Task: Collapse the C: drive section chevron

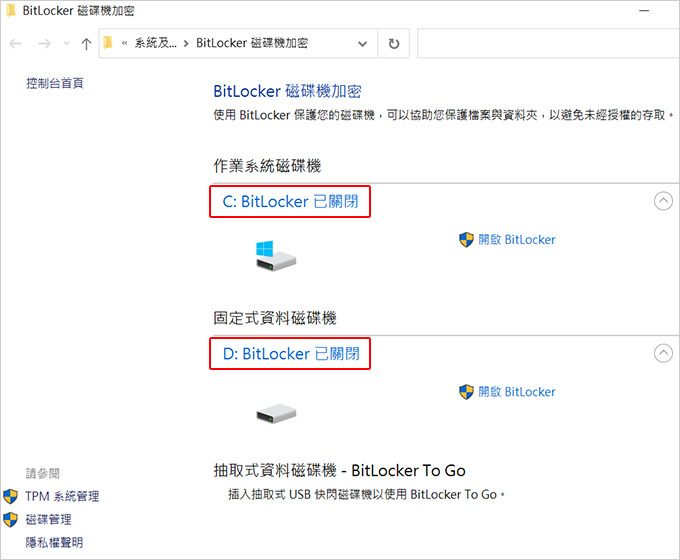Action: click(663, 201)
